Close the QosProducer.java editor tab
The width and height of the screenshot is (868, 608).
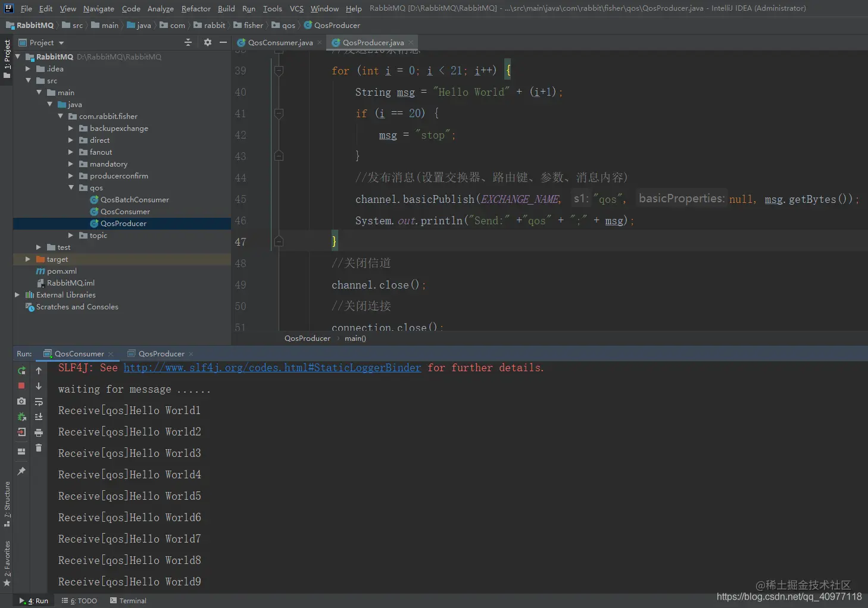411,42
